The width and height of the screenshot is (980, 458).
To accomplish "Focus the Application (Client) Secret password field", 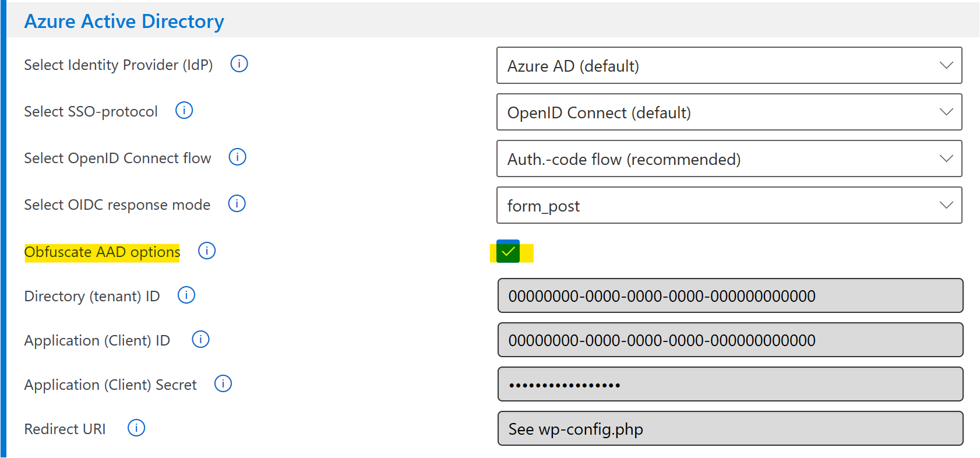I will 730,384.
